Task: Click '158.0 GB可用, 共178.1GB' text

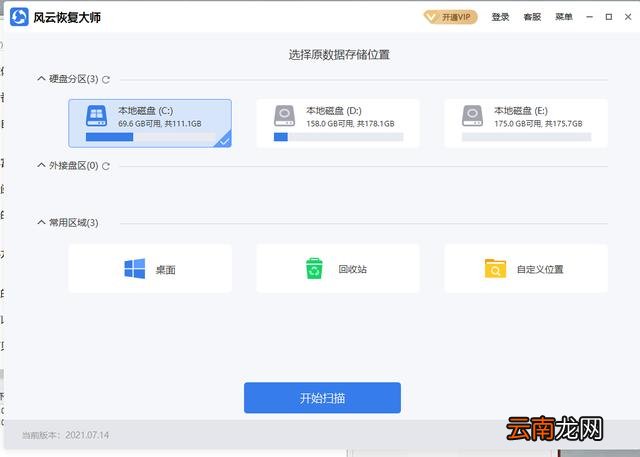Action: (x=350, y=124)
